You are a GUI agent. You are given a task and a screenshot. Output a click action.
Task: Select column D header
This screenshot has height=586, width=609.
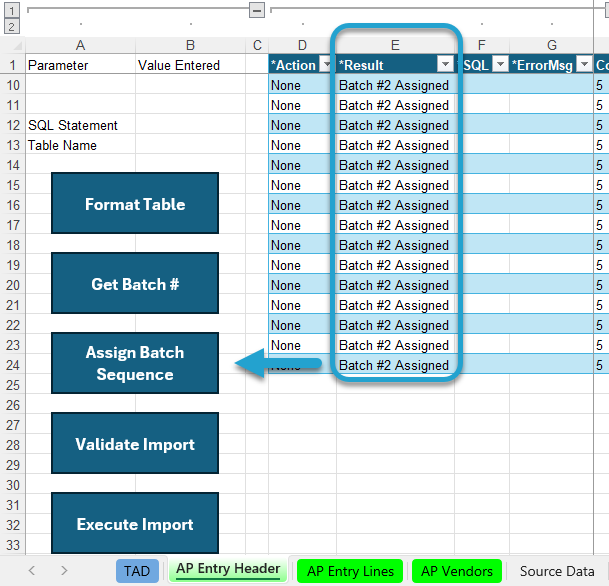click(302, 45)
